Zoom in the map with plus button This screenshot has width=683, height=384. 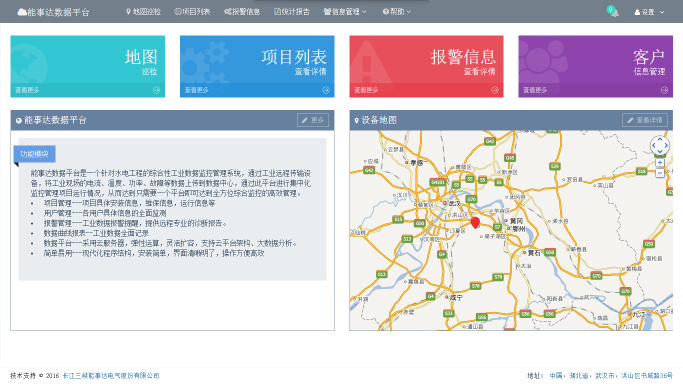click(x=660, y=162)
